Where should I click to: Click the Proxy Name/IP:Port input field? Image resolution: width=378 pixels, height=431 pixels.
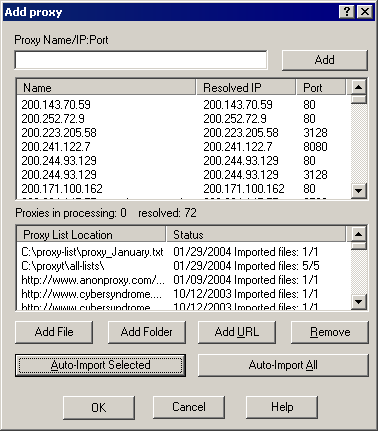point(141,60)
